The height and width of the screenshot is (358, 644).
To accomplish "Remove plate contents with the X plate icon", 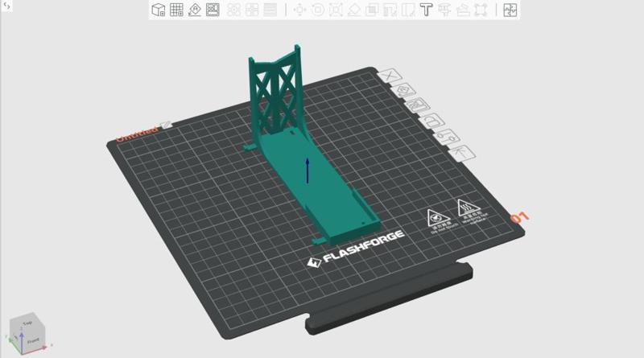I will (390, 76).
